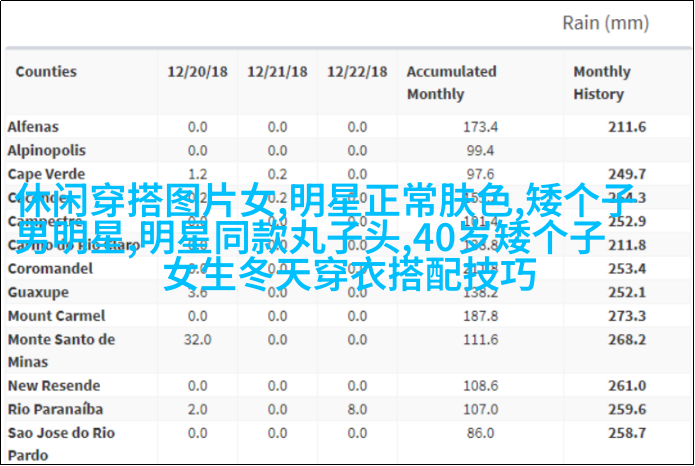Select Mount Carmel accumulated value 187.8

(x=480, y=316)
